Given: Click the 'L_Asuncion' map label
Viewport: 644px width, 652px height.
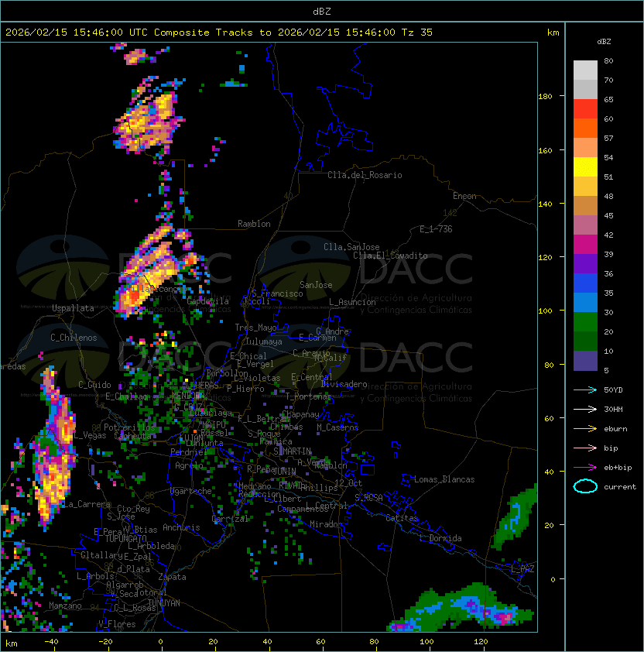Looking at the screenshot, I should point(352,302).
